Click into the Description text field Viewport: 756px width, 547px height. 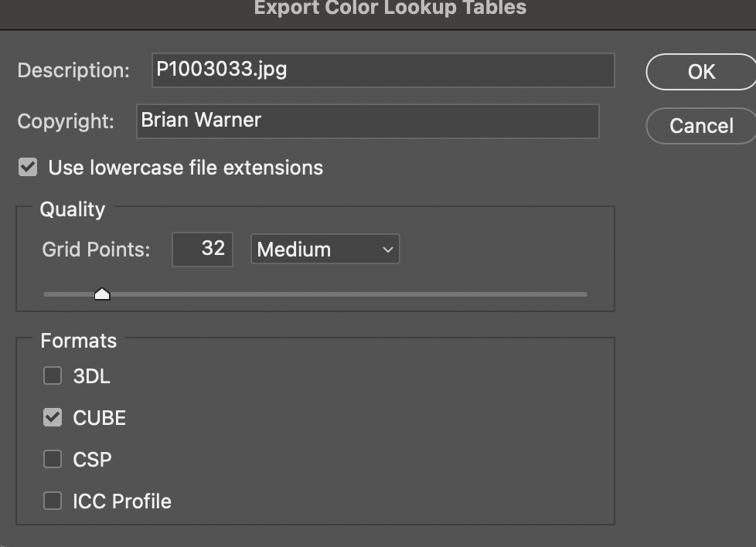pyautogui.click(x=383, y=70)
